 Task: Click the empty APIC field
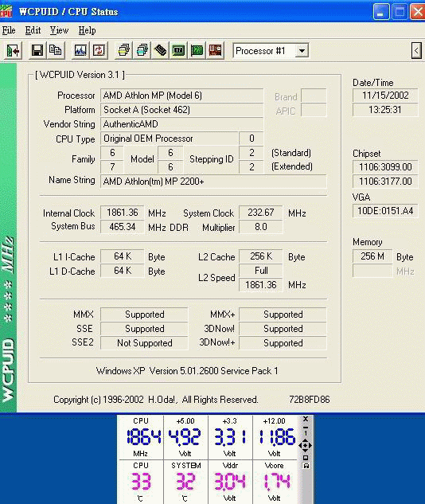coord(314,110)
